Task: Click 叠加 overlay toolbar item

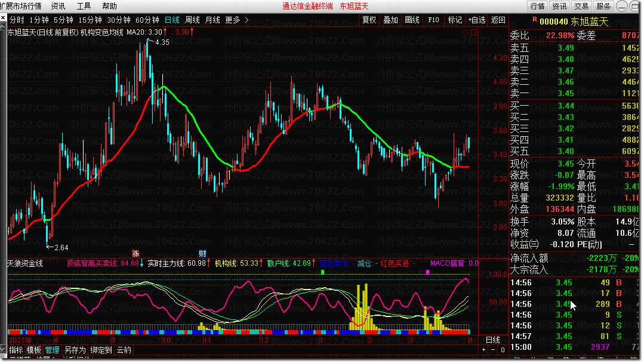Action: (390, 20)
